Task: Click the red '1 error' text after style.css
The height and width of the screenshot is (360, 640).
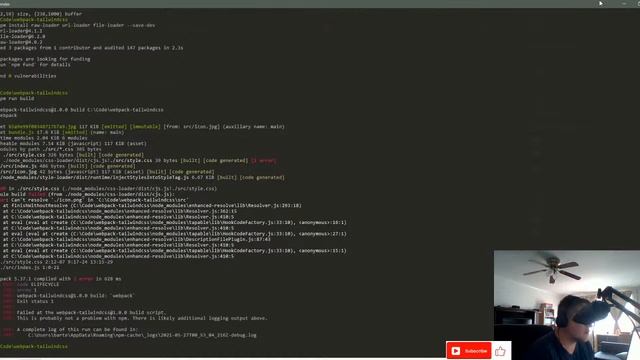Action: pos(264,160)
